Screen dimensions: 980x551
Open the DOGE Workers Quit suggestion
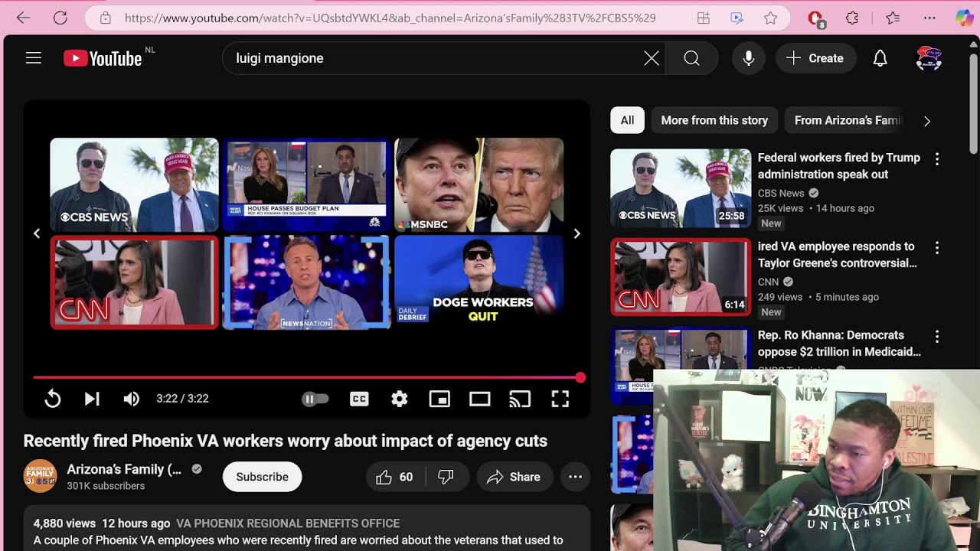479,282
